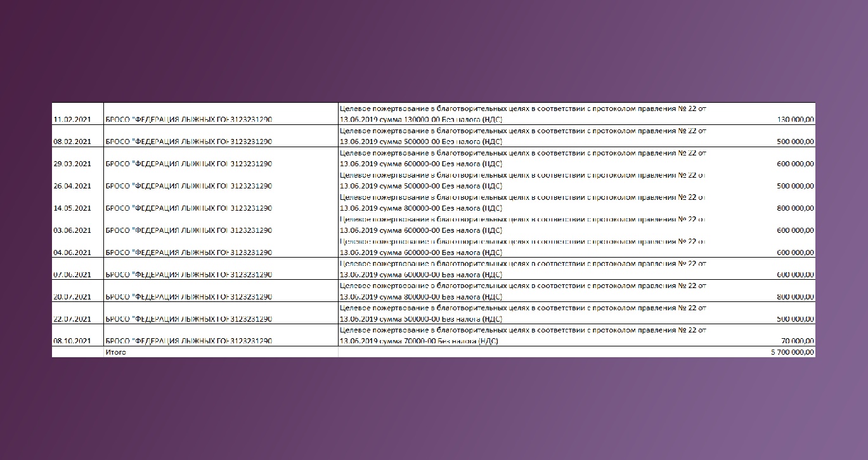868x460 pixels.
Task: Select the payment description for сумма 70000-00
Action: pyautogui.click(x=523, y=336)
